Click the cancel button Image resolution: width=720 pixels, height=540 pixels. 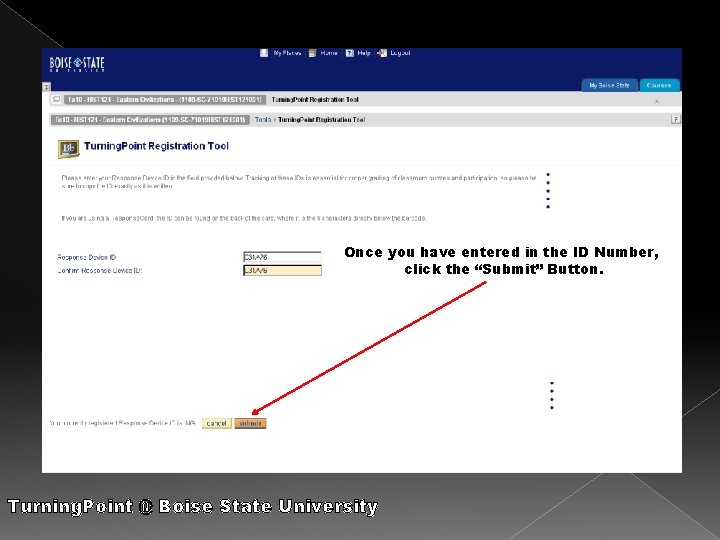pyautogui.click(x=216, y=423)
